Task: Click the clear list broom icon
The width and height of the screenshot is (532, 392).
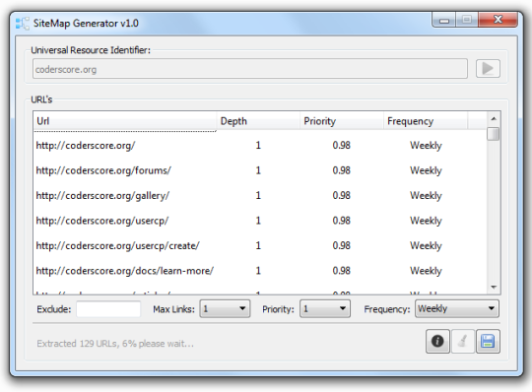Action: pyautogui.click(x=463, y=341)
